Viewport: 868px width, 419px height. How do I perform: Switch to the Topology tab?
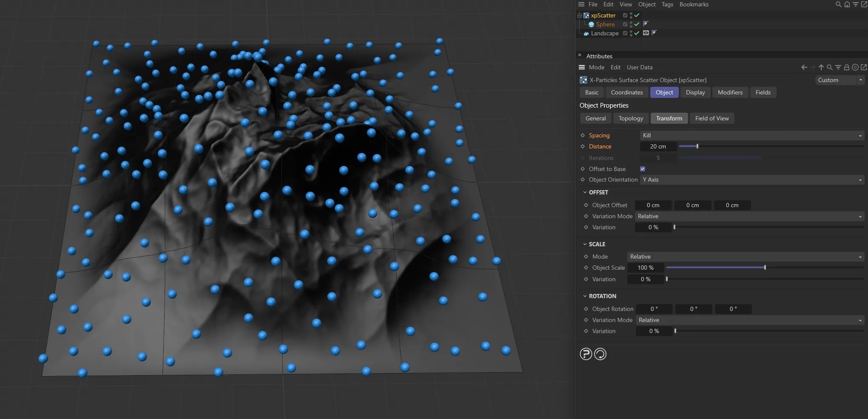(631, 118)
